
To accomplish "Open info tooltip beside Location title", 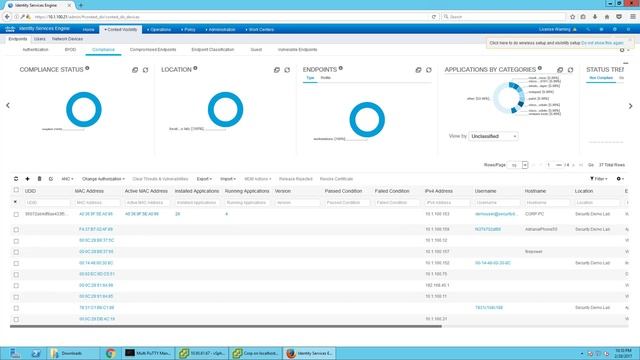I will [x=195, y=68].
